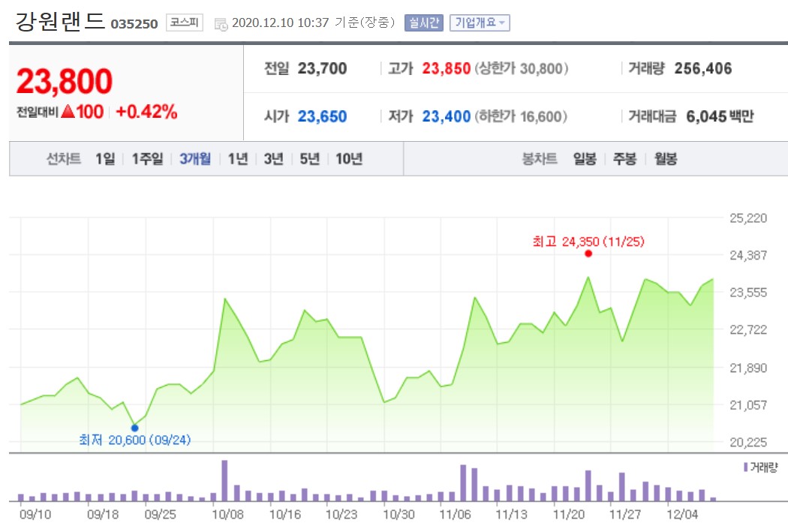
Task: Click the 최저 20,600 (09/24) label
Action: tap(134, 440)
